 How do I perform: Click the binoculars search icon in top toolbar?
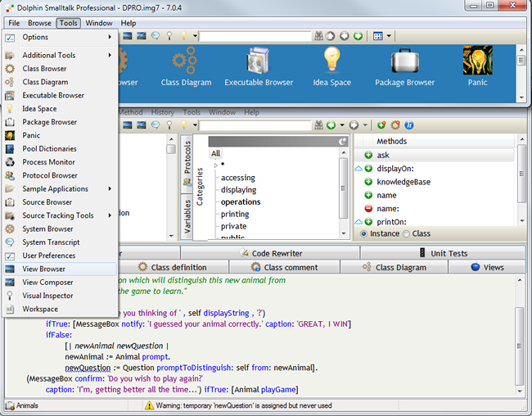pyautogui.click(x=318, y=36)
